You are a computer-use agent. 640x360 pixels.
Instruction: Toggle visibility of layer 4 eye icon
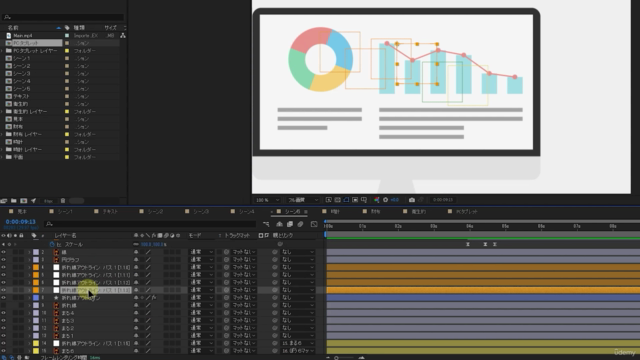coord(3,267)
